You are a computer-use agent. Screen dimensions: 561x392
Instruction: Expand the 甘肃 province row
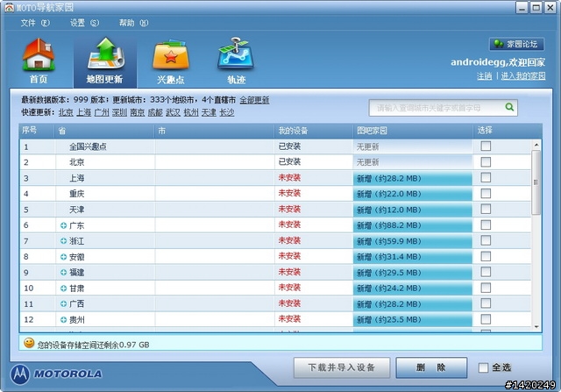[x=63, y=289]
